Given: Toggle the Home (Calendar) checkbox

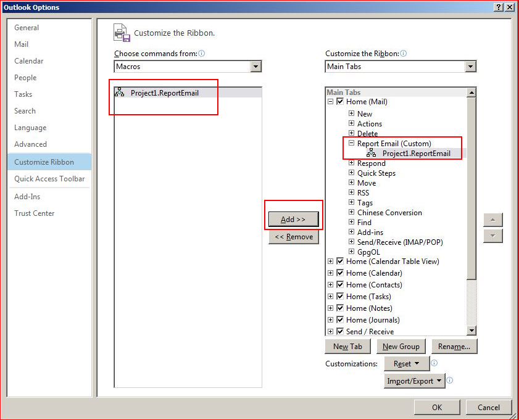Looking at the screenshot, I should (x=340, y=273).
